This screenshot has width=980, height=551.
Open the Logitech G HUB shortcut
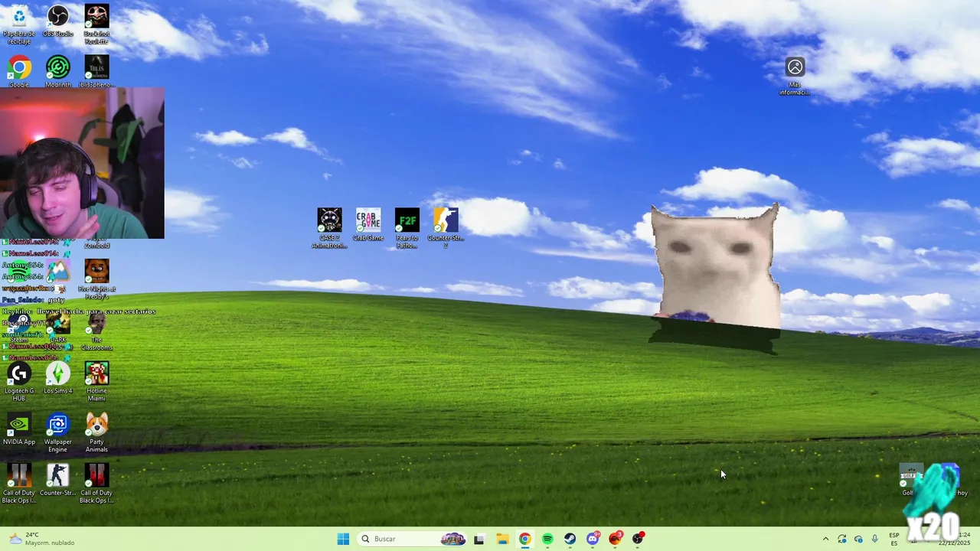(x=19, y=381)
